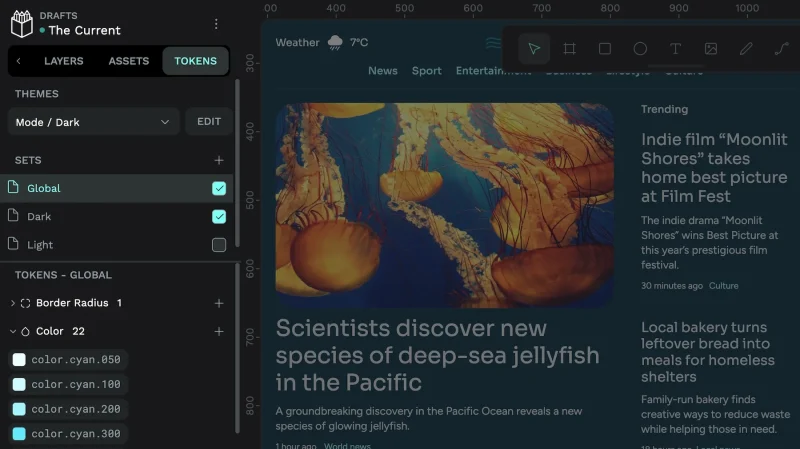This screenshot has width=800, height=449.
Task: Click the Trending heading
Action: (664, 109)
